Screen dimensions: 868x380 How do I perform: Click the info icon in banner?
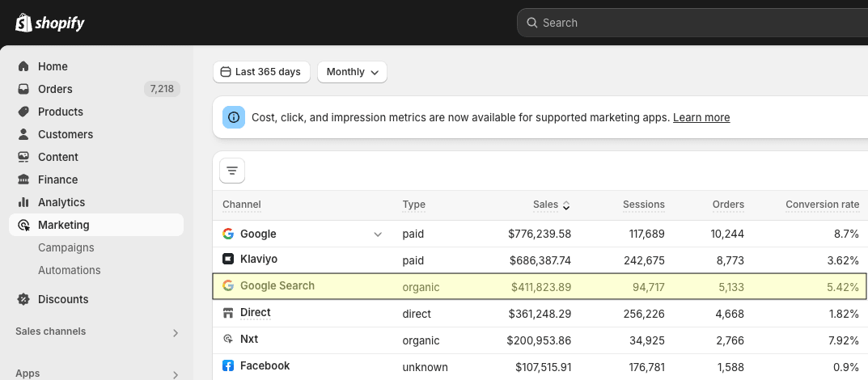pos(234,117)
